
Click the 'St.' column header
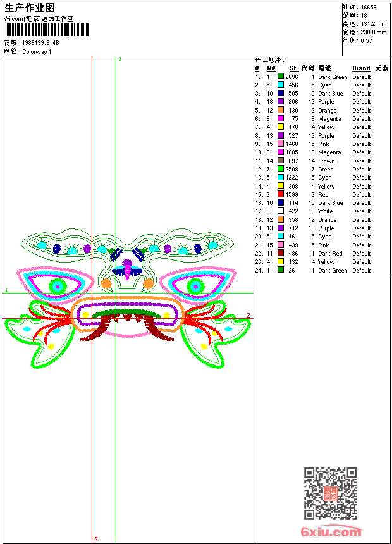click(294, 68)
